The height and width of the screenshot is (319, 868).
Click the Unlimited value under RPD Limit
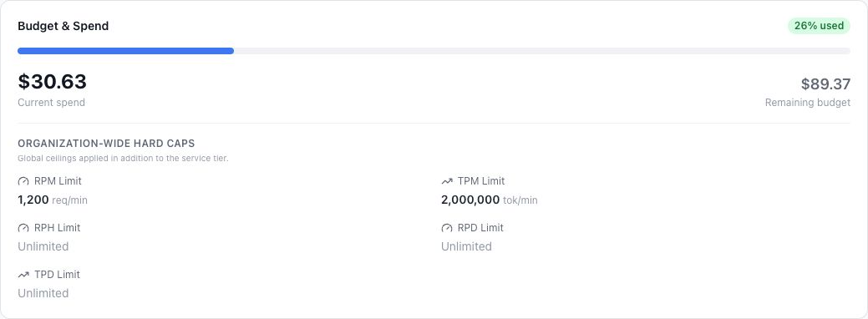[x=467, y=246]
